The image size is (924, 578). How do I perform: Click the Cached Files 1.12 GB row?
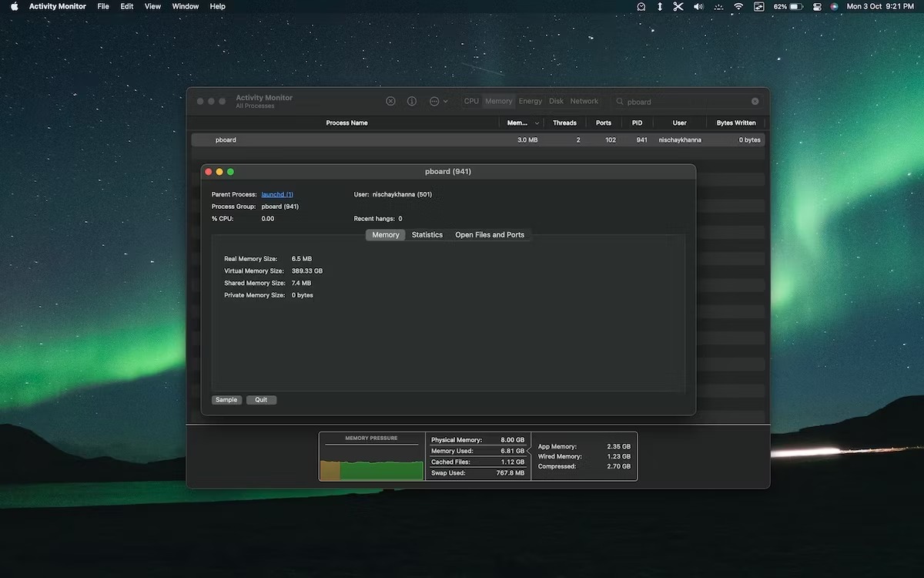pyautogui.click(x=477, y=462)
